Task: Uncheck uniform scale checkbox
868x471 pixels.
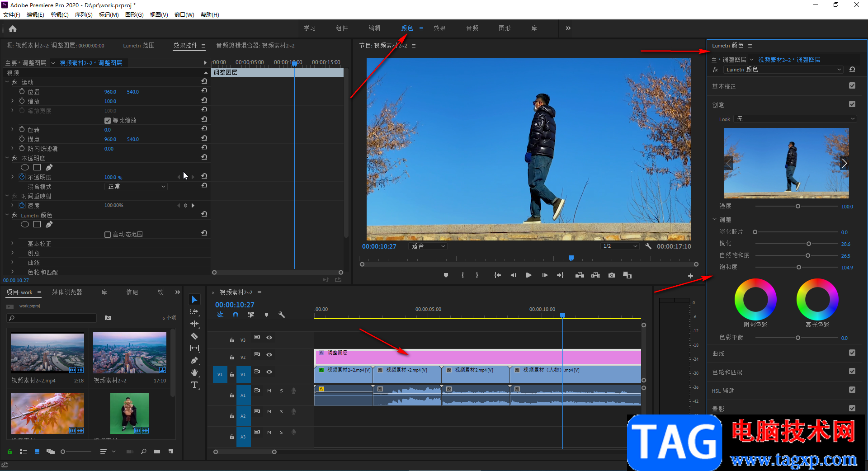Action: click(108, 121)
